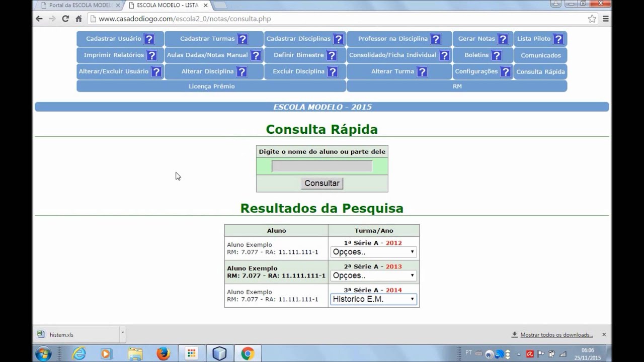Open Alterar Disciplina page
Image resolution: width=644 pixels, height=362 pixels.
(x=208, y=71)
